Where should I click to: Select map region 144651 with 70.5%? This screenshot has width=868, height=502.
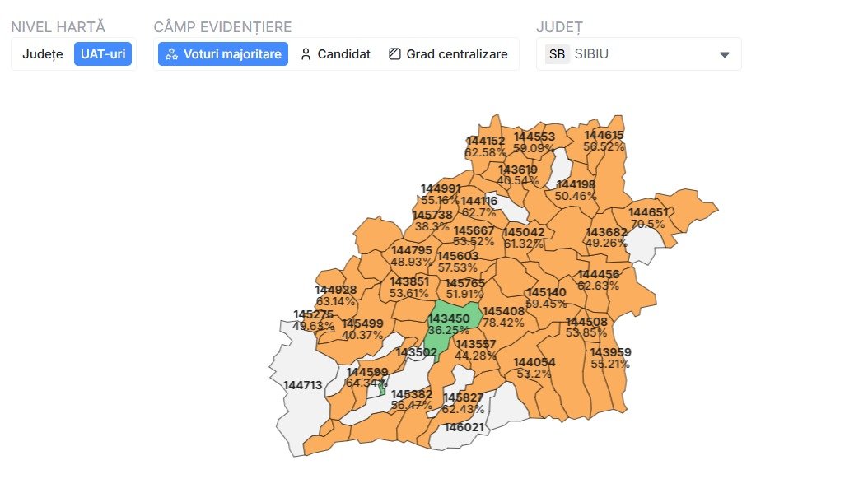(651, 217)
